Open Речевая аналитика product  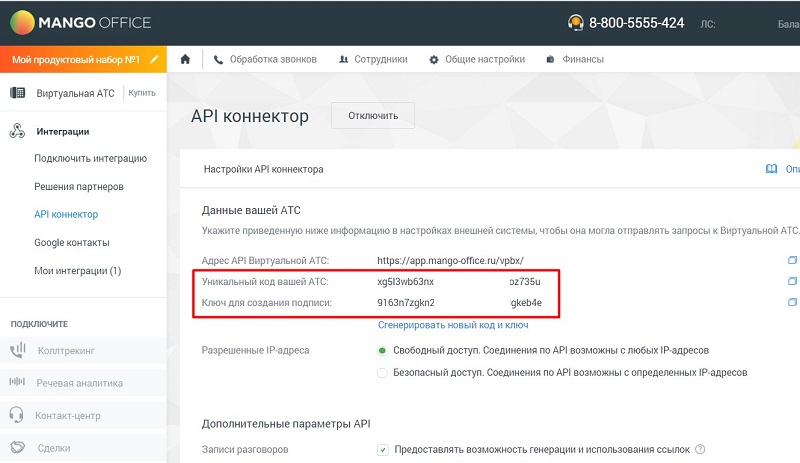click(80, 383)
